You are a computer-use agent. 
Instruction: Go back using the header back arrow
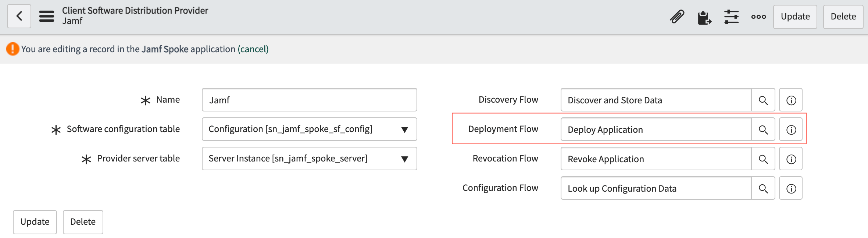pos(19,16)
